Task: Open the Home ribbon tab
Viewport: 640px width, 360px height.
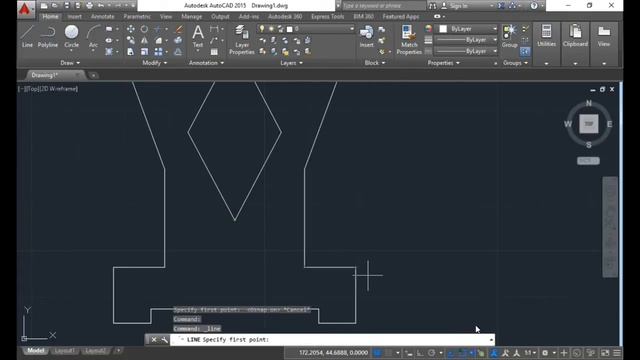Action: (50, 17)
